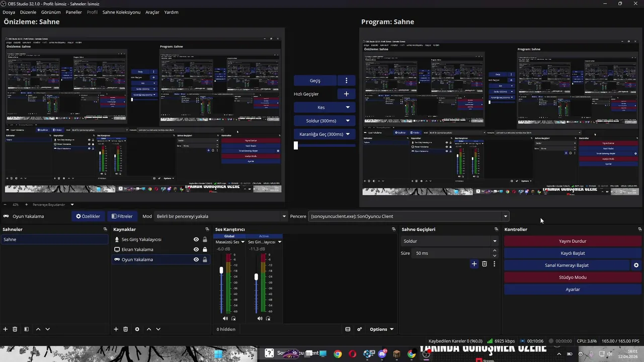The height and width of the screenshot is (362, 644).
Task: Click Yayını Durdur to stop streaming
Action: [573, 241]
